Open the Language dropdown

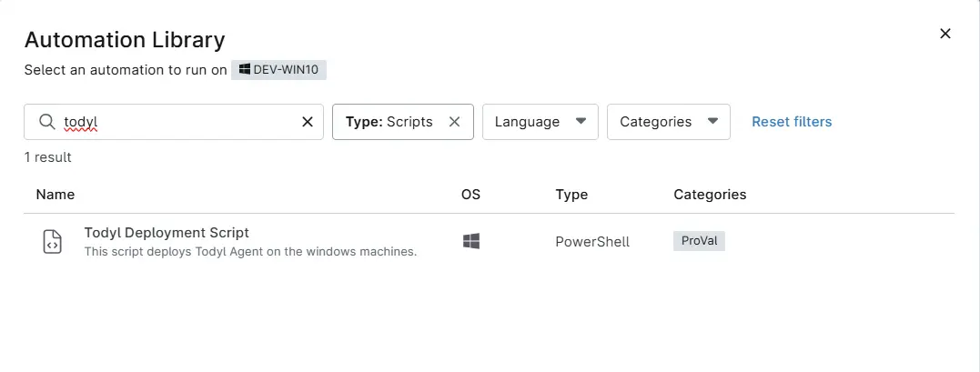click(540, 122)
